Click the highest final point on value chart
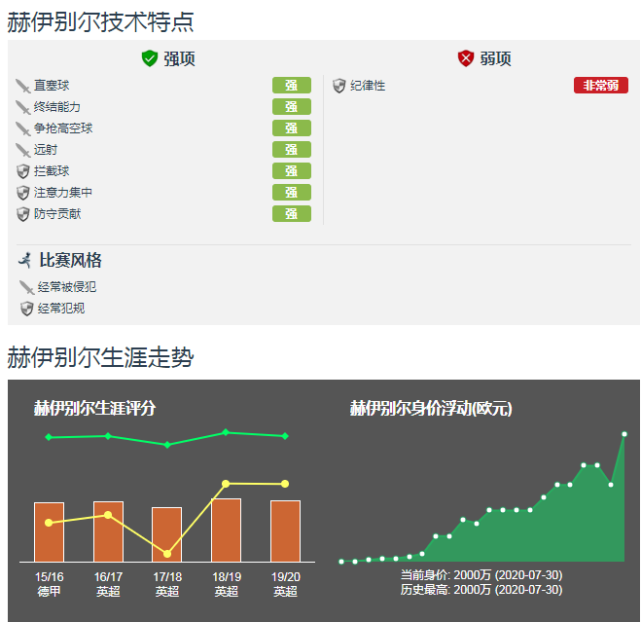Screen dimensions: 641x622 pyautogui.click(x=624, y=434)
